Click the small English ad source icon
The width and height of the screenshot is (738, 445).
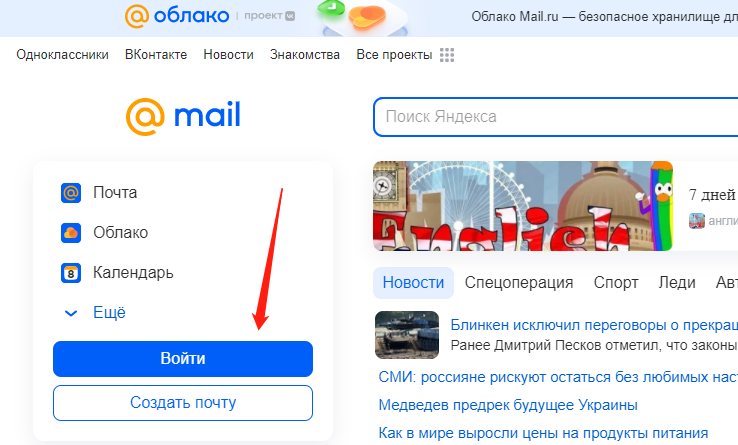pyautogui.click(x=697, y=221)
